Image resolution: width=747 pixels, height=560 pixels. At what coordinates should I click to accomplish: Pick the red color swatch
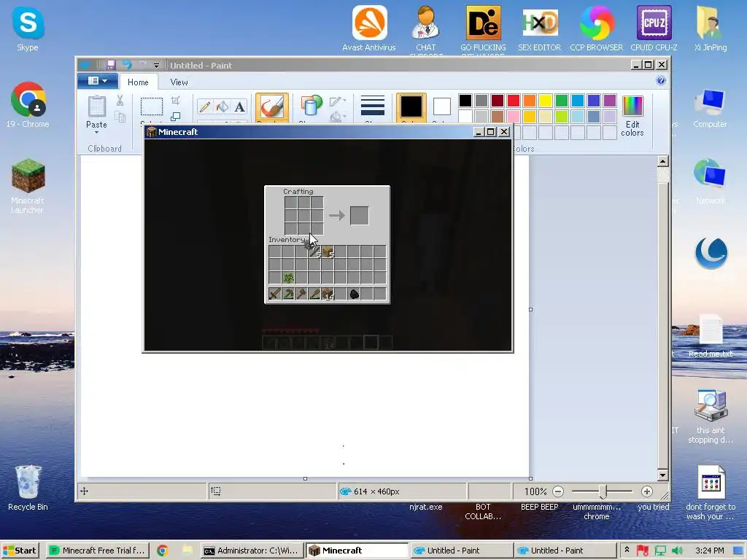(x=514, y=101)
